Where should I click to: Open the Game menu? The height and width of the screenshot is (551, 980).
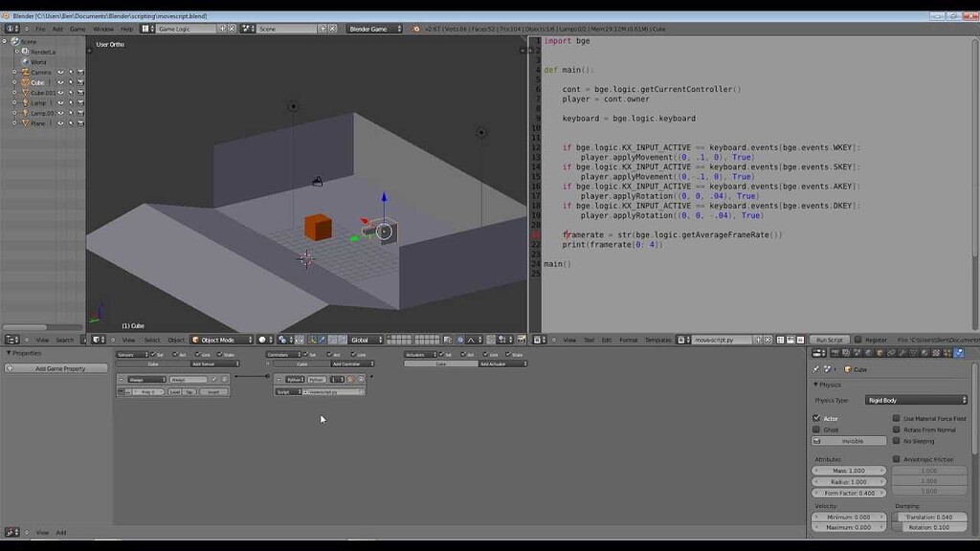(78, 29)
